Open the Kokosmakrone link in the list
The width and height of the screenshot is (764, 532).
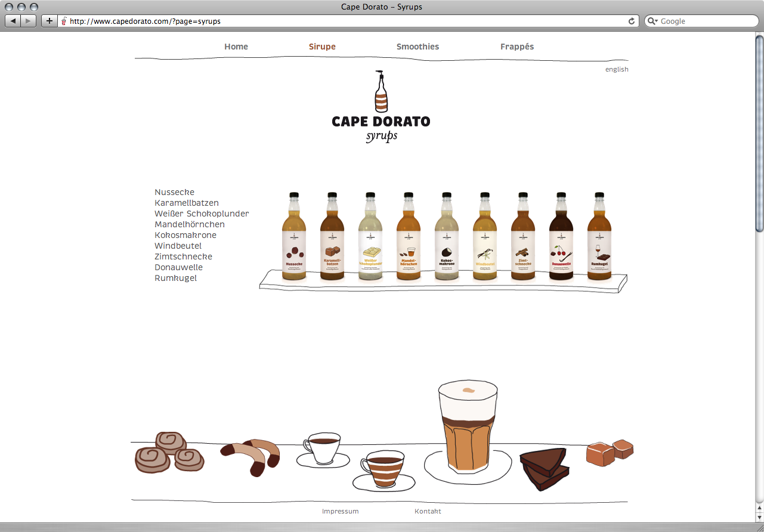click(185, 235)
